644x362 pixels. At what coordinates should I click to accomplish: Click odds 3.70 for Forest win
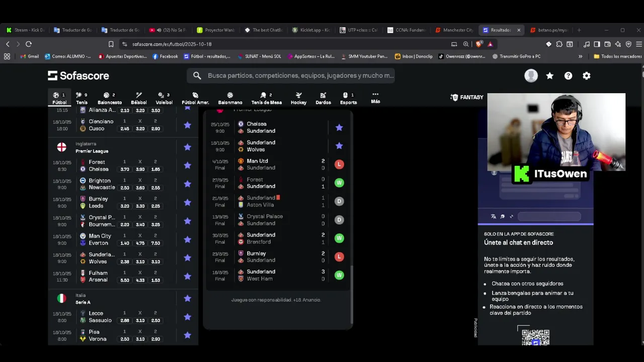coord(124,169)
